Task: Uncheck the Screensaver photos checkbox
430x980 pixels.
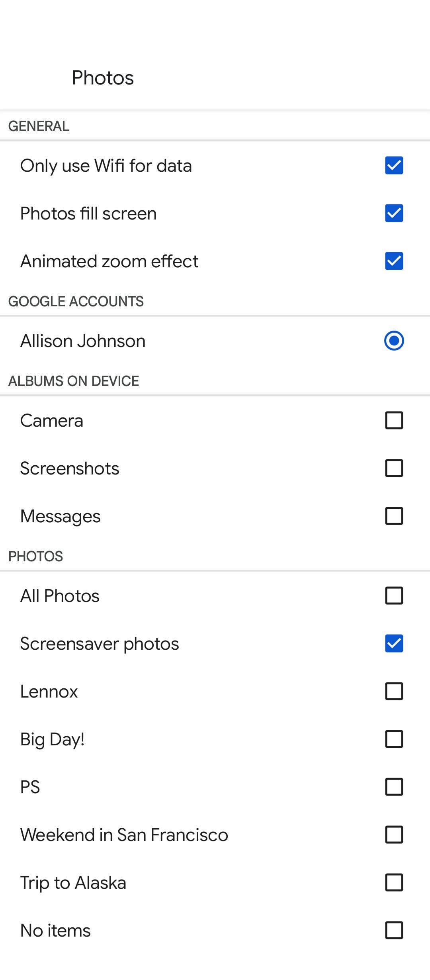Action: click(394, 643)
